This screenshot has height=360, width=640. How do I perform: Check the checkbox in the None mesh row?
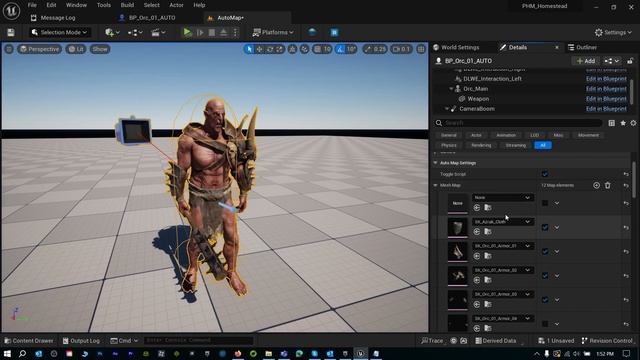click(544, 203)
